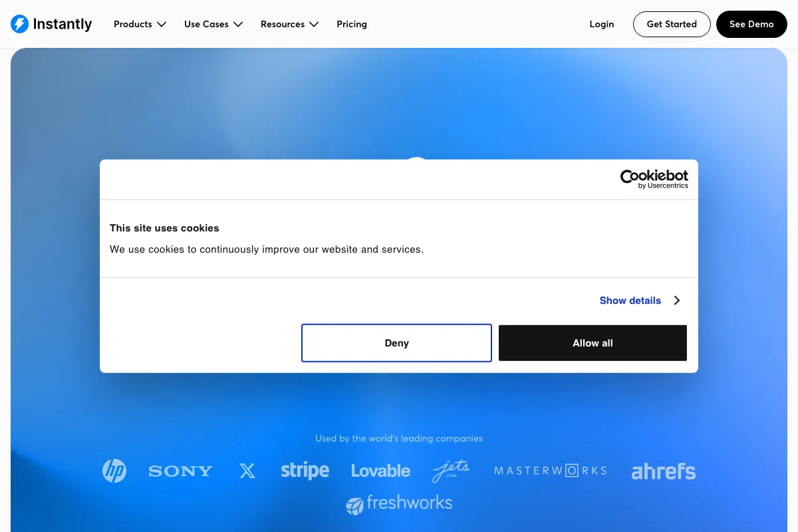Open the Login page
The height and width of the screenshot is (532, 798).
(x=601, y=24)
